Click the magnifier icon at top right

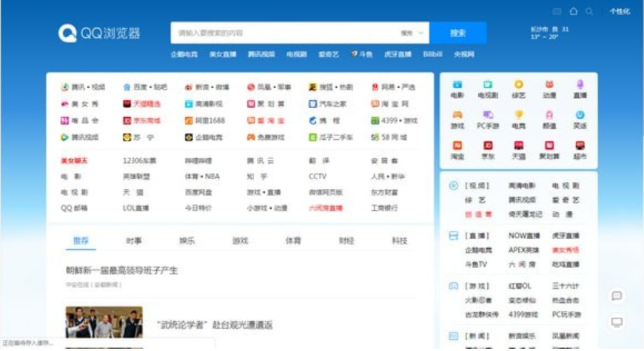click(x=589, y=12)
